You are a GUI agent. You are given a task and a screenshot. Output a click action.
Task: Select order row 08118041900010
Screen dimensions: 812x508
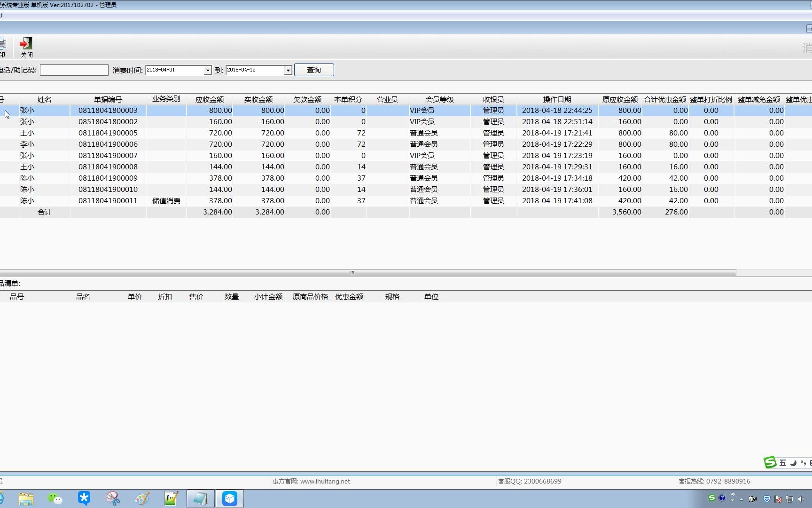pyautogui.click(x=406, y=190)
